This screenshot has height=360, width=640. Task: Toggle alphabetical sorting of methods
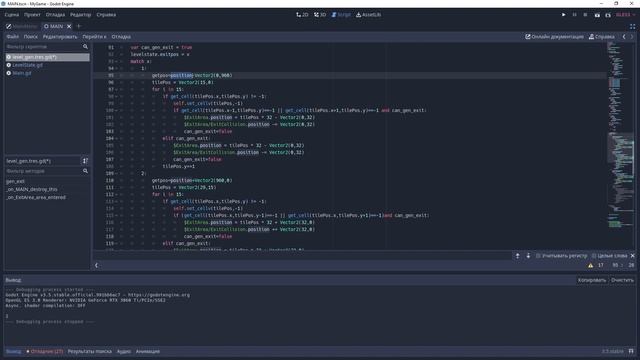[x=85, y=161]
